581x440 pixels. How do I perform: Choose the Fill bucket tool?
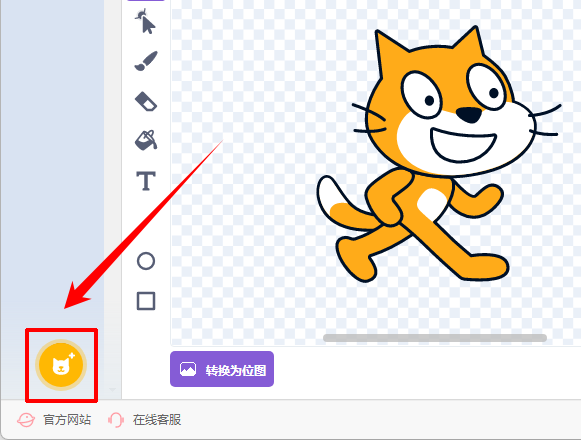tap(146, 140)
